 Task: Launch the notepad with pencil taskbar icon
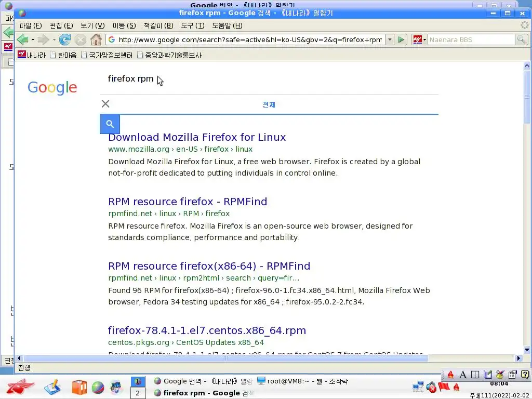coord(52,387)
